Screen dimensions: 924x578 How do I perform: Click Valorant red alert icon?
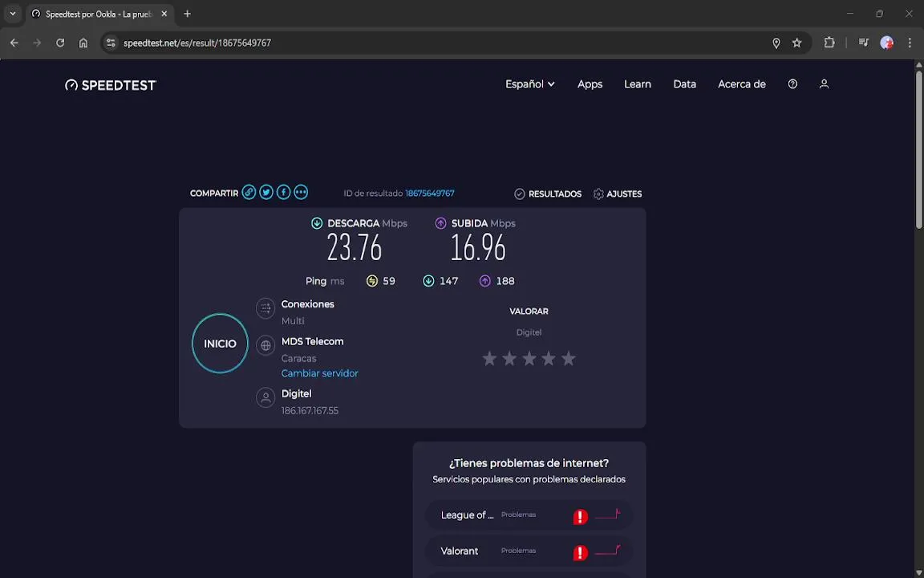581,552
